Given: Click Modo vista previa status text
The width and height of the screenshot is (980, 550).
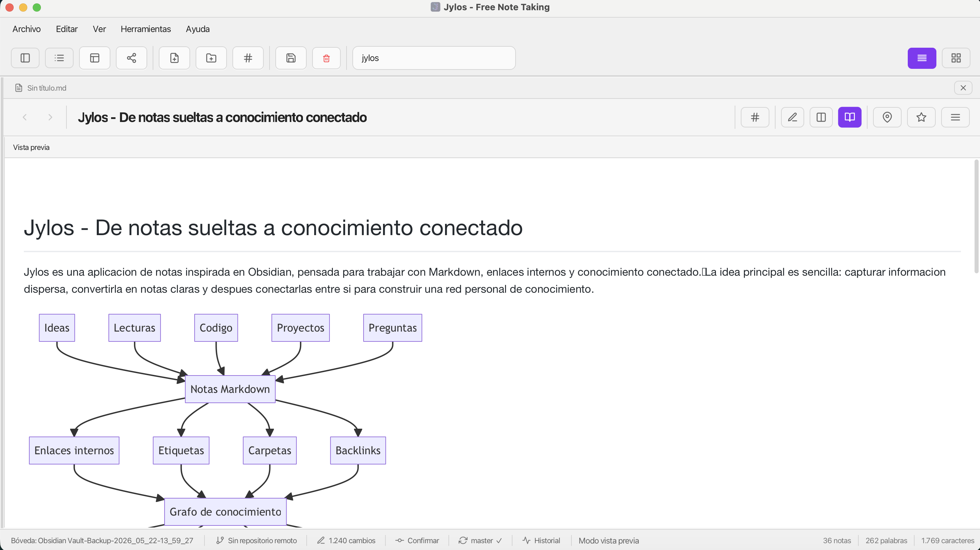Looking at the screenshot, I should [x=609, y=540].
